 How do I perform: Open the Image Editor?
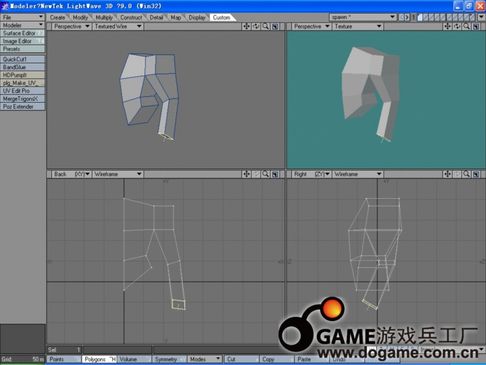coord(23,41)
